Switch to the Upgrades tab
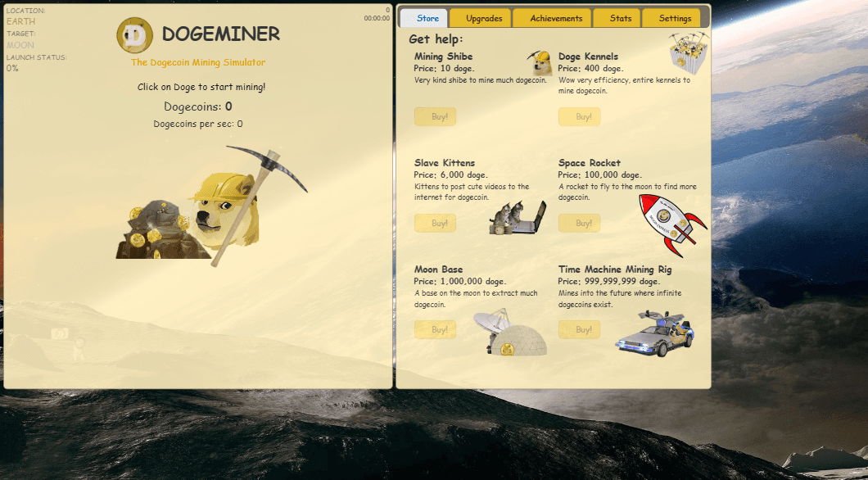The width and height of the screenshot is (868, 480). 480,18
